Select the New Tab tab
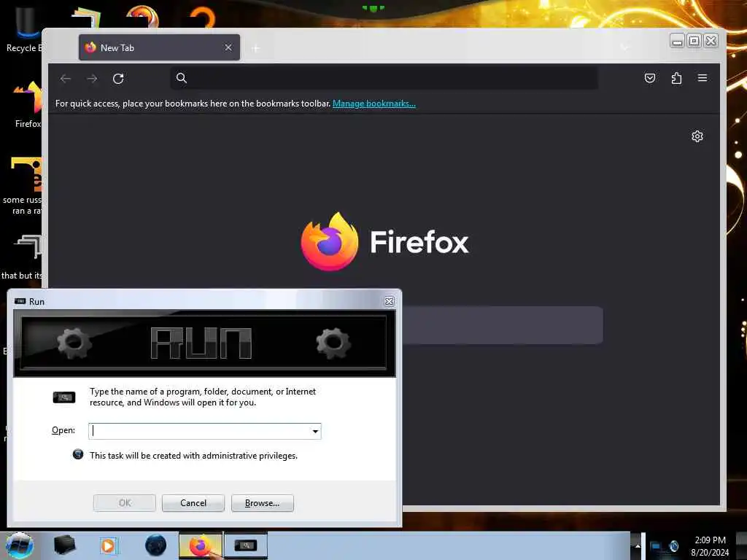Viewport: 747px width, 560px height. tap(159, 47)
